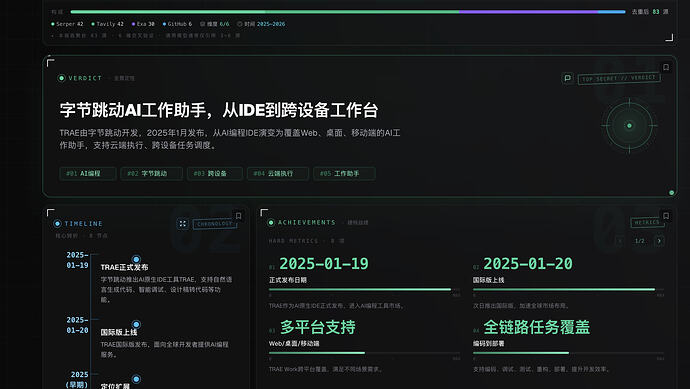This screenshot has width=690, height=389.
Task: Click the 去重后 83 源 count
Action: click(650, 12)
